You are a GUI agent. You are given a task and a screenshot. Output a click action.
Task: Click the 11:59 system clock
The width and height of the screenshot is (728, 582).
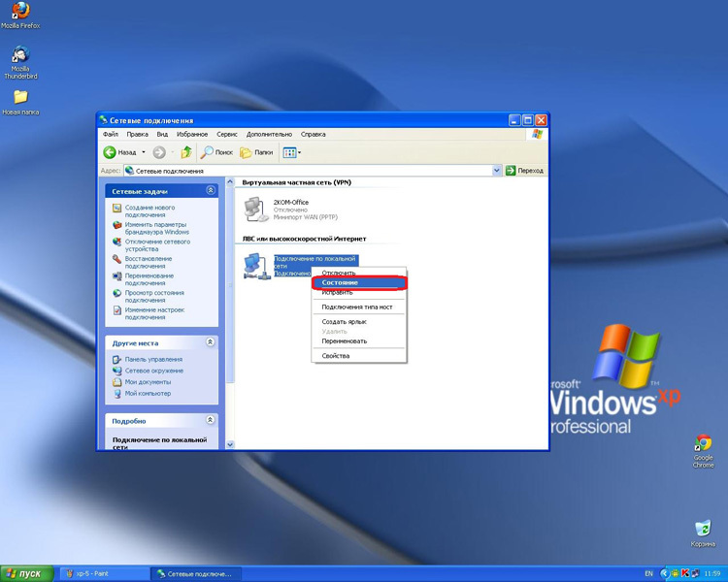712,573
